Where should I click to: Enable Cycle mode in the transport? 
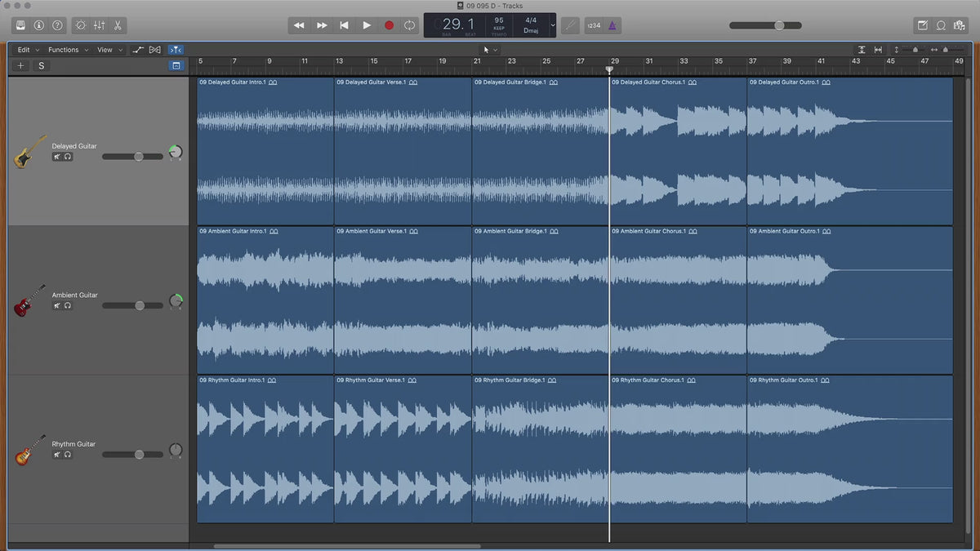pyautogui.click(x=410, y=25)
